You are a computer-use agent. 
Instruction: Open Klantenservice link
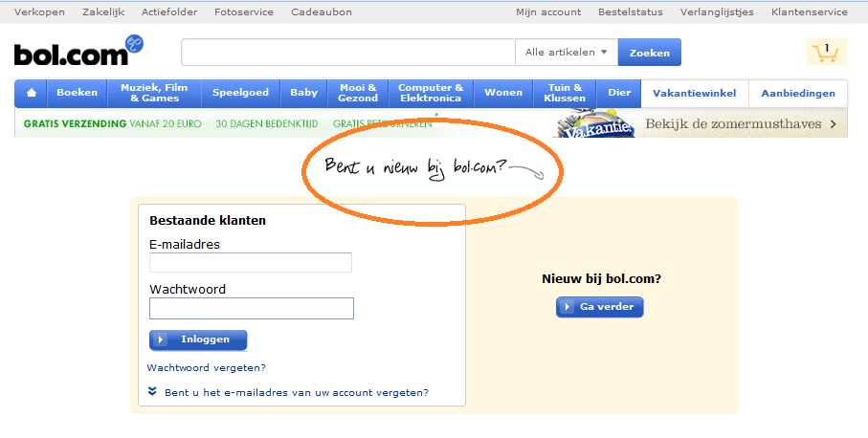(x=810, y=12)
